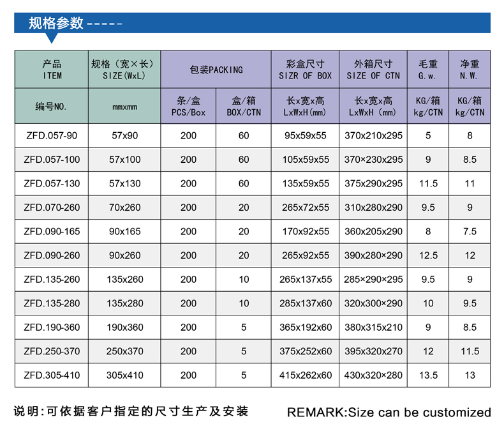Click the 310x280x290 carton size cell

point(373,208)
